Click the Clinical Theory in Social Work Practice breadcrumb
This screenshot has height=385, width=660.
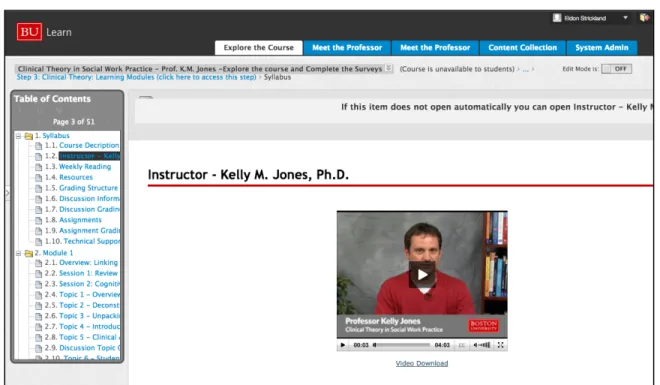200,69
